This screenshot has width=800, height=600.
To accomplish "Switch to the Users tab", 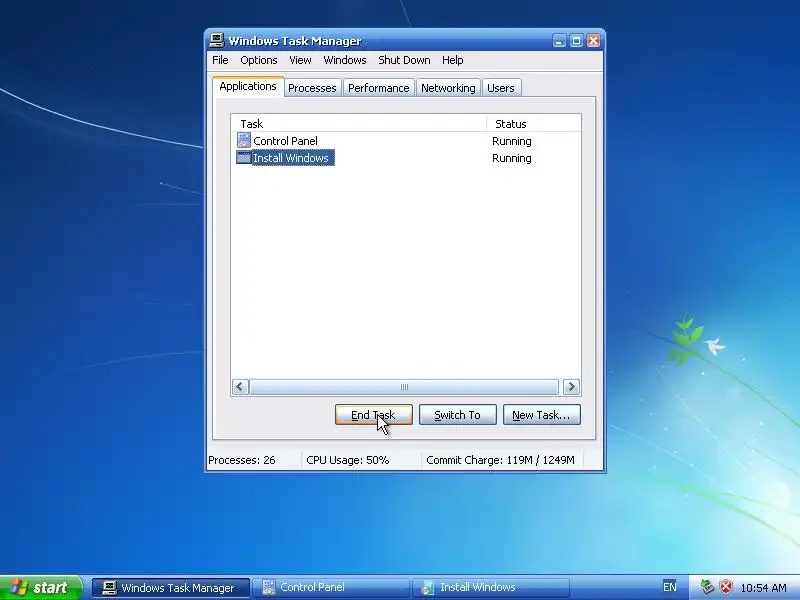I will pyautogui.click(x=501, y=88).
